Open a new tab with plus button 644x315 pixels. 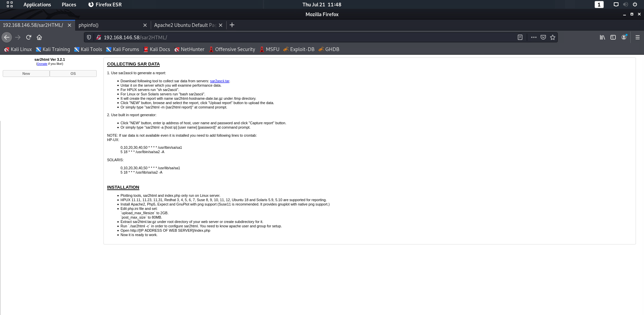pos(232,25)
